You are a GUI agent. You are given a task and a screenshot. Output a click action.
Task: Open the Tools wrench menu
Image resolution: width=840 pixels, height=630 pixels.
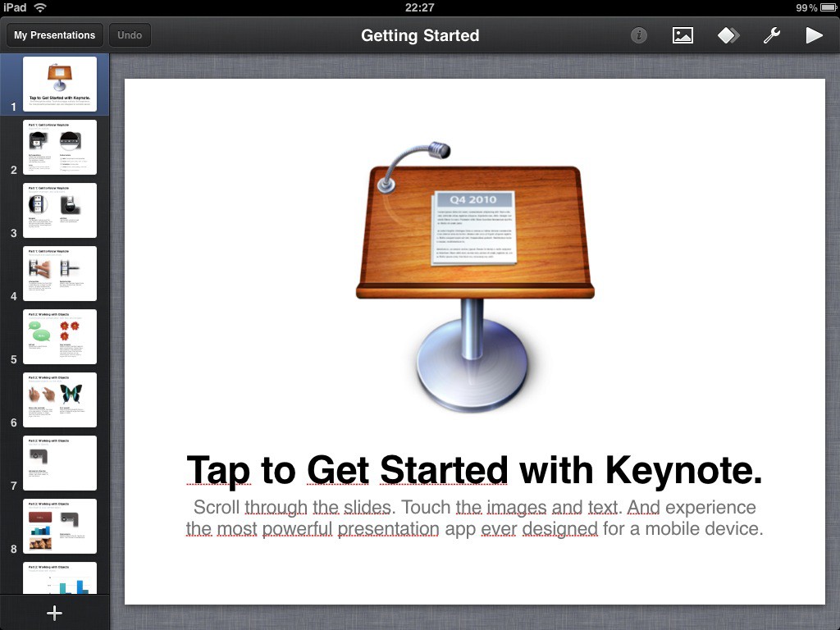(771, 35)
